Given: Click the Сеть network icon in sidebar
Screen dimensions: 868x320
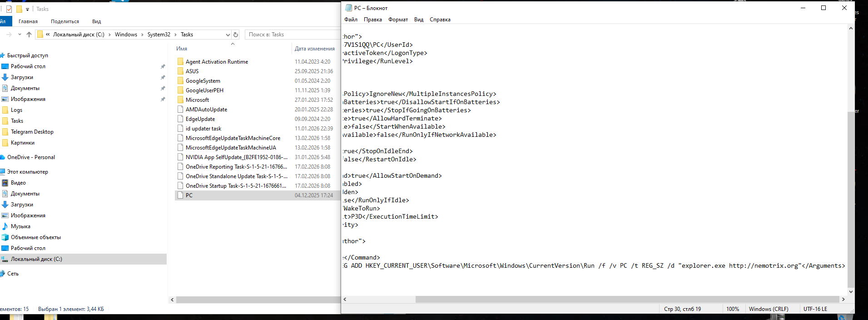Looking at the screenshot, I should pos(2,274).
